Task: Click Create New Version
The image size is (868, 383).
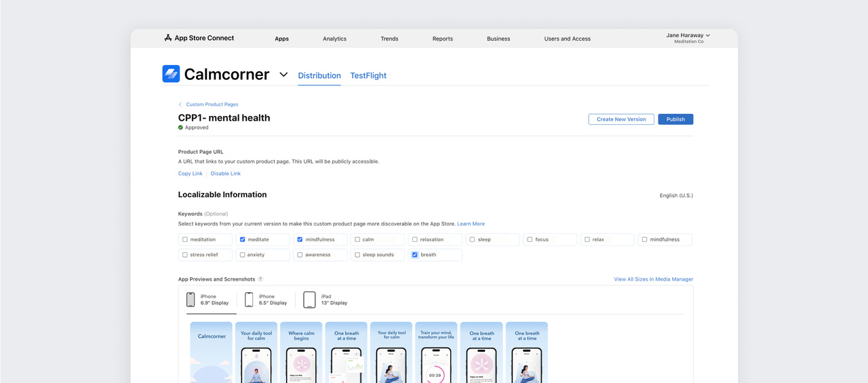Action: (621, 119)
